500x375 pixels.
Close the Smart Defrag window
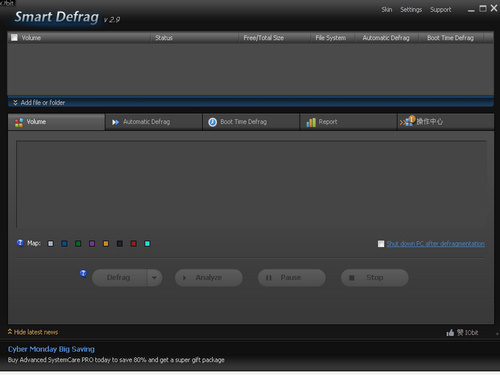click(x=494, y=8)
